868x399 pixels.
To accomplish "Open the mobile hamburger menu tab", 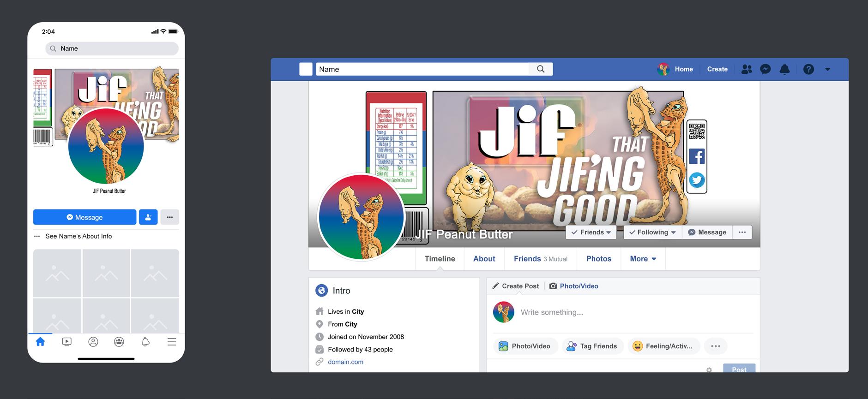I will [x=172, y=342].
